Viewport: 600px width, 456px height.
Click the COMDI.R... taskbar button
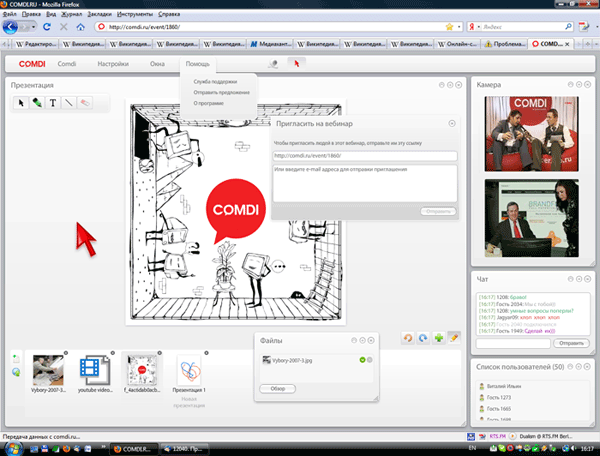pyautogui.click(x=134, y=449)
